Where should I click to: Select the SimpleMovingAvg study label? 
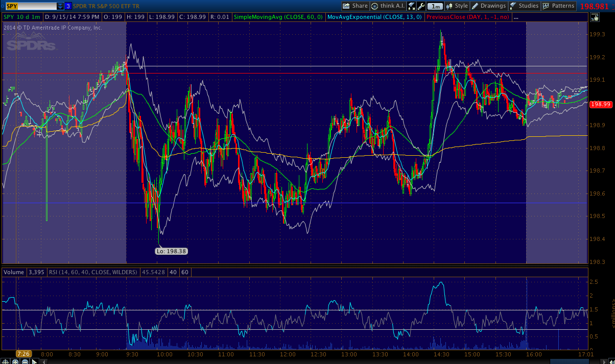[278, 17]
